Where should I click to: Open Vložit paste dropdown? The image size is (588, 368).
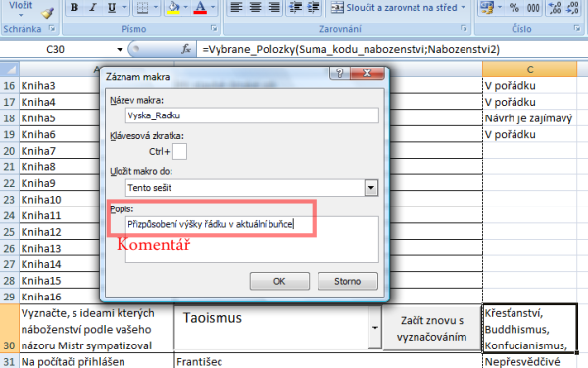[x=21, y=15]
